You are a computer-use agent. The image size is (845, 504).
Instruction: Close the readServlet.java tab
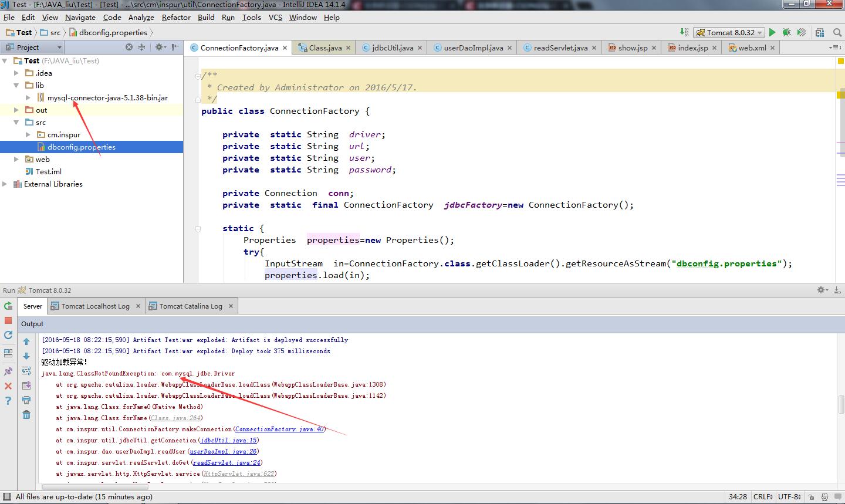point(594,48)
